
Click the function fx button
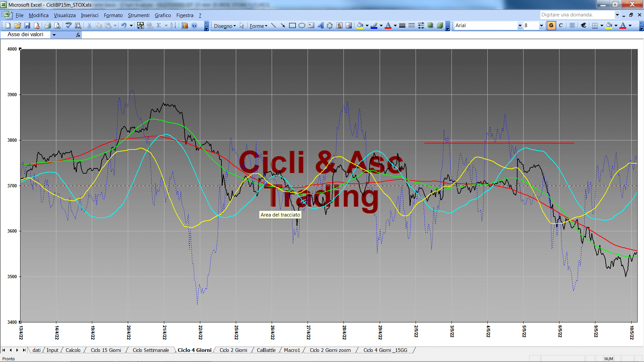pos(78,35)
